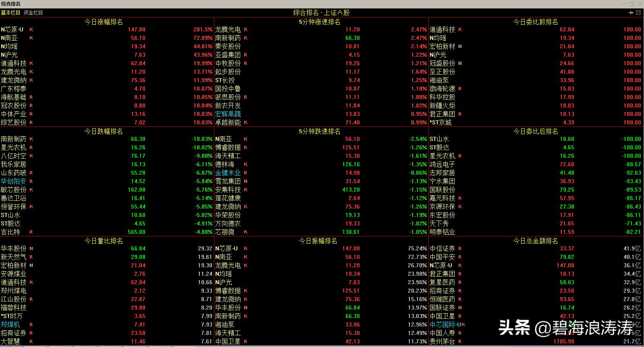Click the pin icon in the header
This screenshot has width=644, height=347.
631,12
